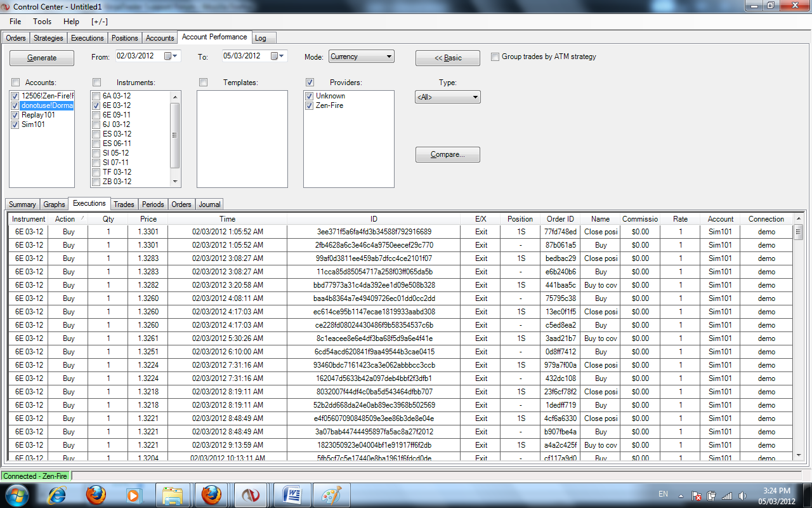
Task: Sort by the Time column header
Action: [227, 219]
